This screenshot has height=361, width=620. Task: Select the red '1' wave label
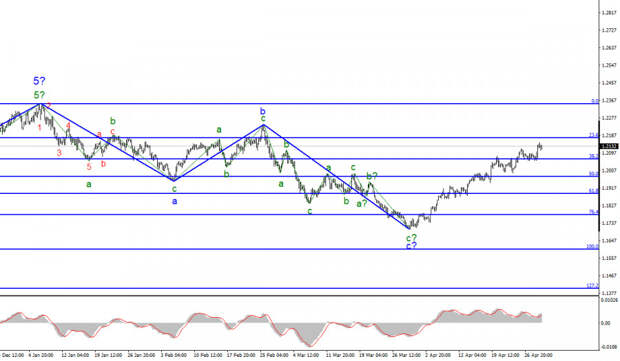40,128
